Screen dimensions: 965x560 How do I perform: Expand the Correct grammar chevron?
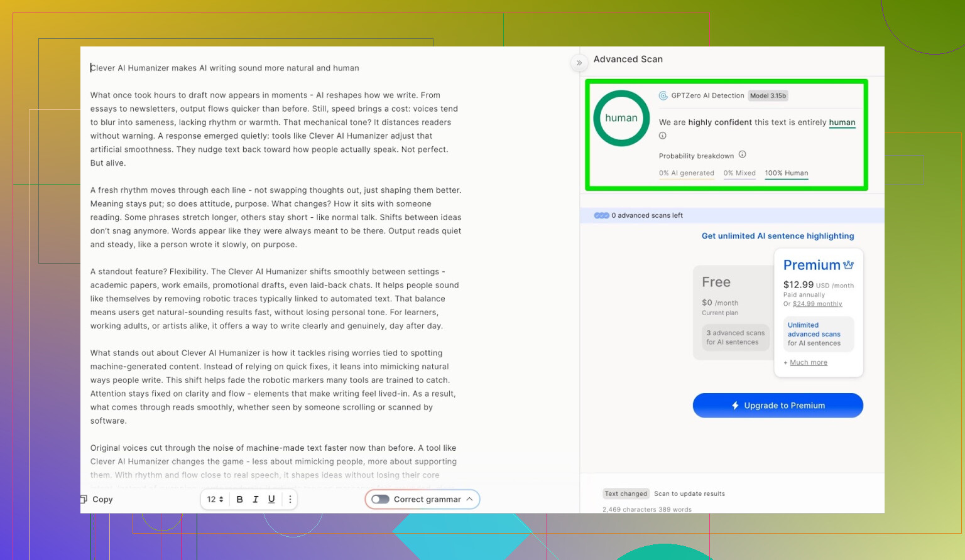469,499
